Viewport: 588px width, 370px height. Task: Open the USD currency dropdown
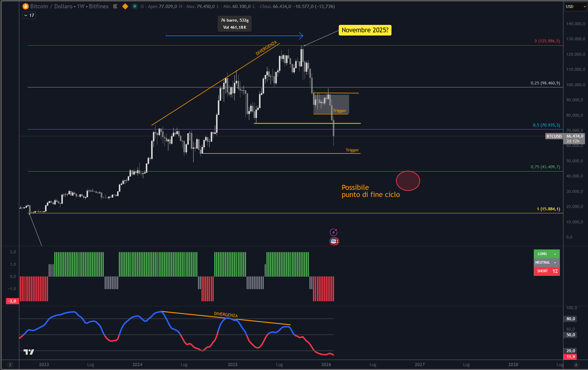pyautogui.click(x=576, y=7)
